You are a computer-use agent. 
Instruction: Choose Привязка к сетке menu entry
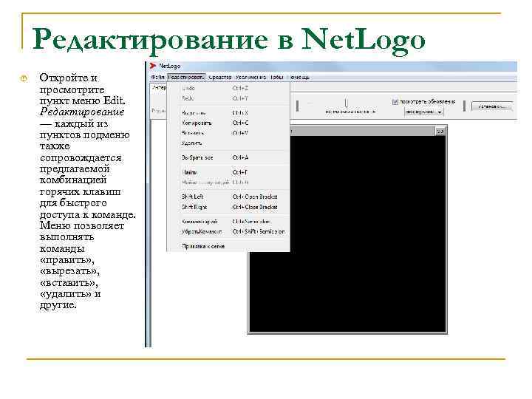(x=228, y=246)
